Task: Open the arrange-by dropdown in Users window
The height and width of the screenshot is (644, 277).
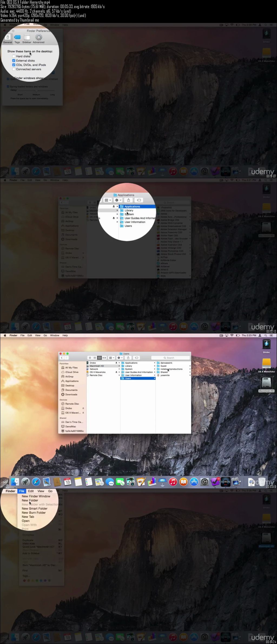Action: pos(111,358)
